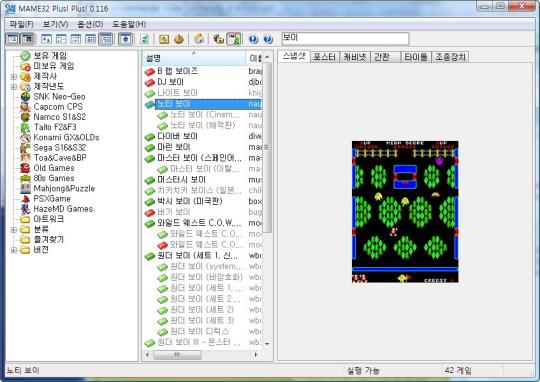Toggle the folder list panel toolbar icon
Viewport: 540px width, 382px height.
pos(13,39)
